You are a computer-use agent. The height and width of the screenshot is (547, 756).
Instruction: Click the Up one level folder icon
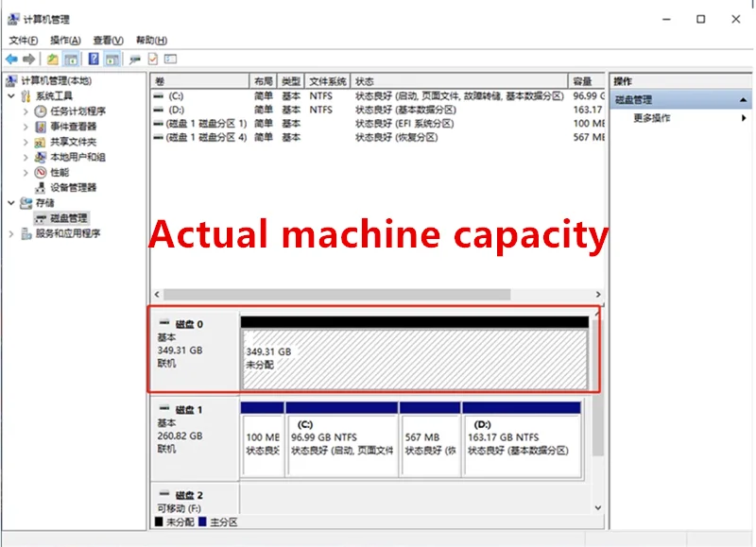click(53, 59)
